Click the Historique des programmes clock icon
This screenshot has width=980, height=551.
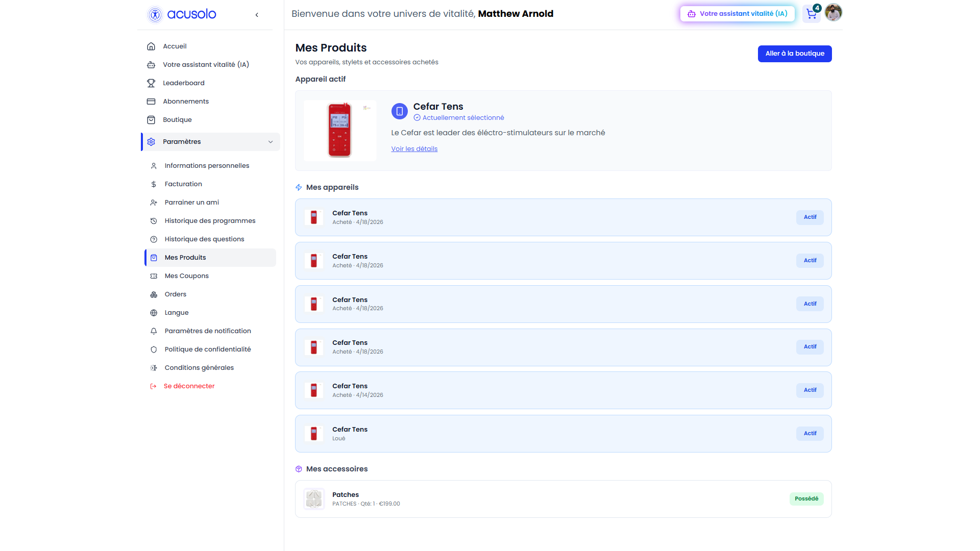coord(154,221)
